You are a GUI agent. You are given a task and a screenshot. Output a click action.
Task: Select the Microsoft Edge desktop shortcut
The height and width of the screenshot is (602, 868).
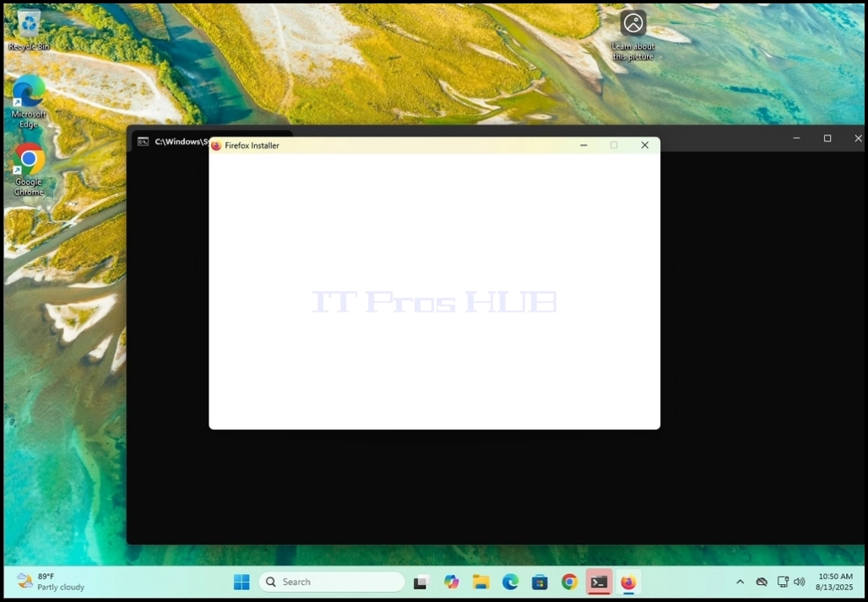(x=29, y=102)
